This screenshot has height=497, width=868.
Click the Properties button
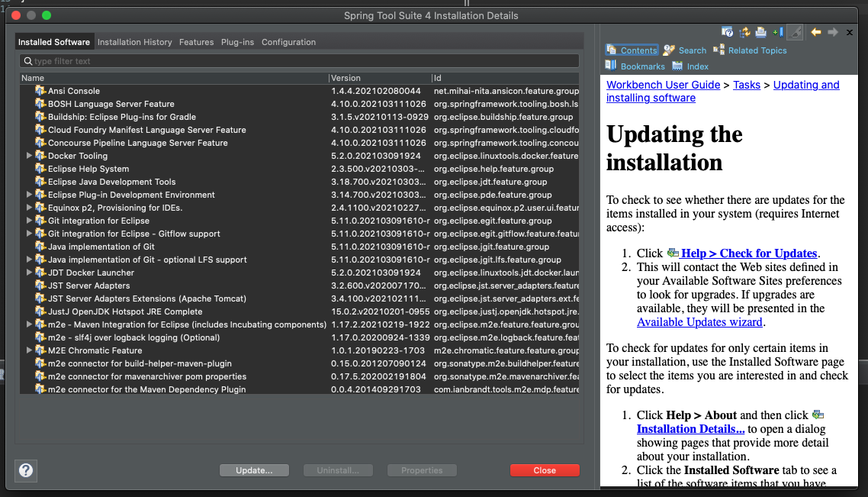(422, 470)
